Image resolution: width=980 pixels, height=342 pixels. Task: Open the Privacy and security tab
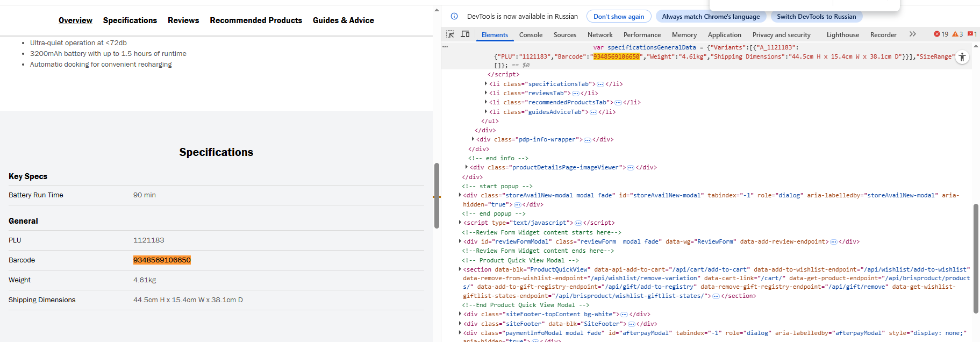pos(781,35)
